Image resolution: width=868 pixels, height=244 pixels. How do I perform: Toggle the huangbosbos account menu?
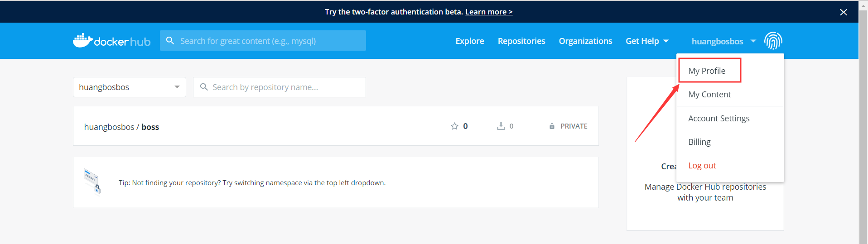click(x=723, y=41)
